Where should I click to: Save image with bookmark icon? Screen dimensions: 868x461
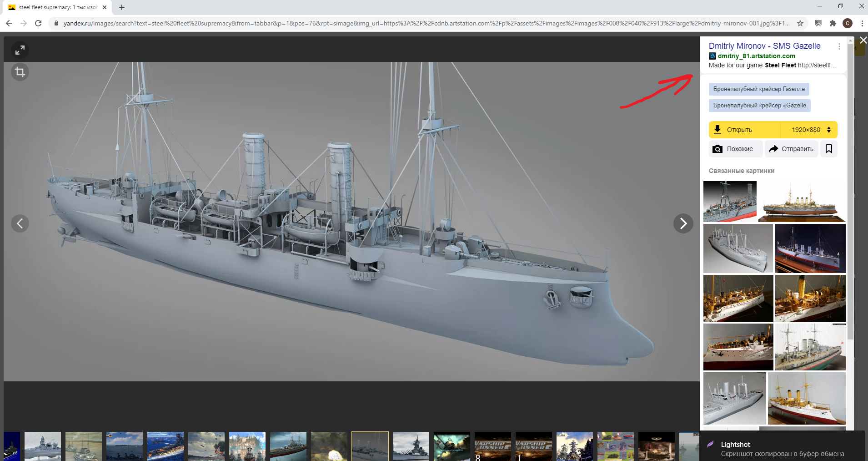pos(828,149)
